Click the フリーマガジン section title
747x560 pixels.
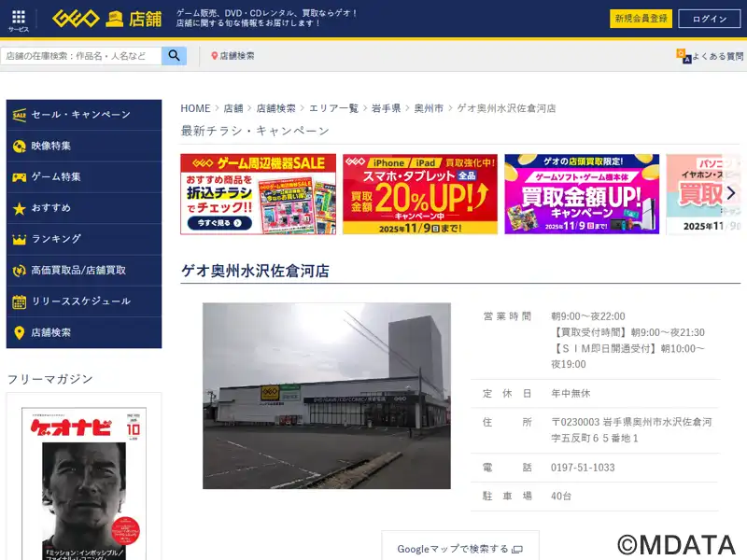(49, 379)
